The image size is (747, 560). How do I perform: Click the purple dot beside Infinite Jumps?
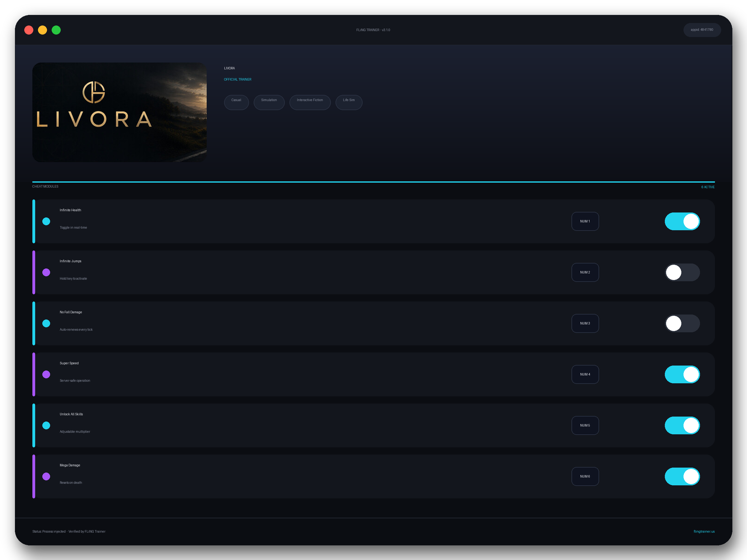coord(46,273)
